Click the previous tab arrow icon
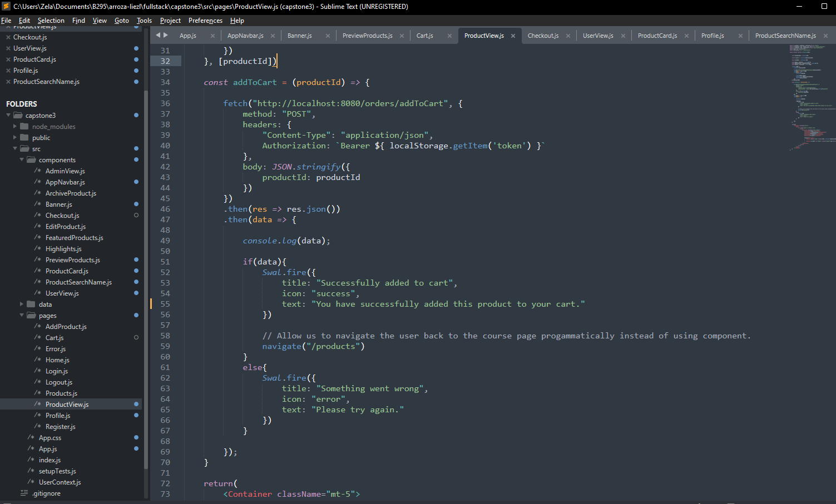This screenshot has width=836, height=504. [x=158, y=35]
